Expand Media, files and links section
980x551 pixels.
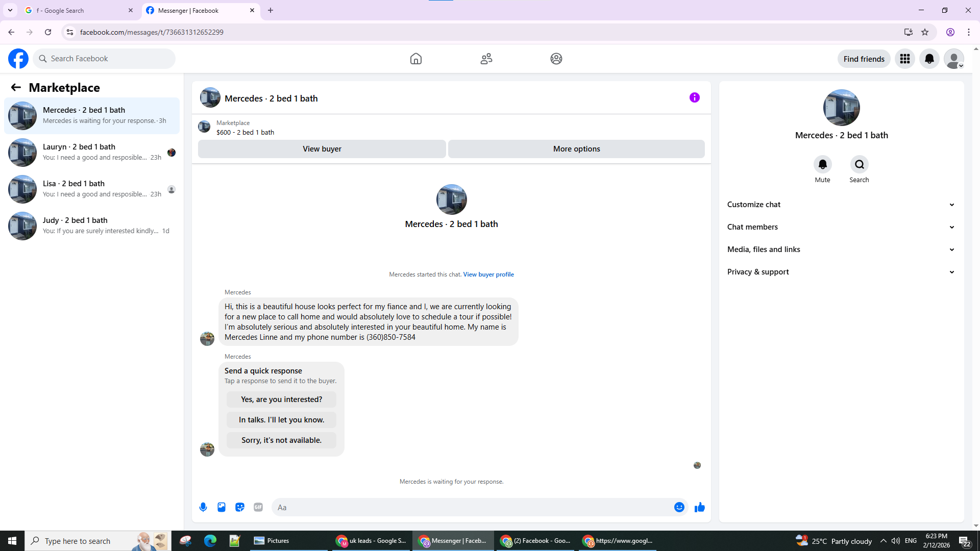841,249
